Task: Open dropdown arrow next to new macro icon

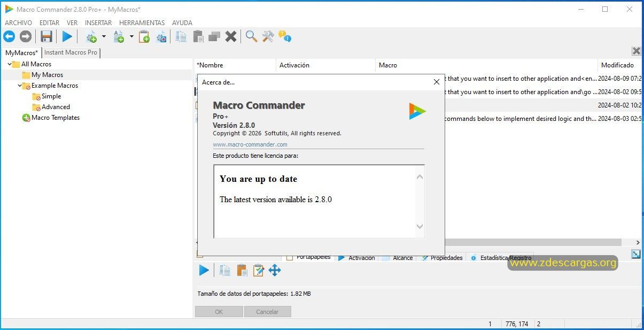Action: click(x=104, y=36)
